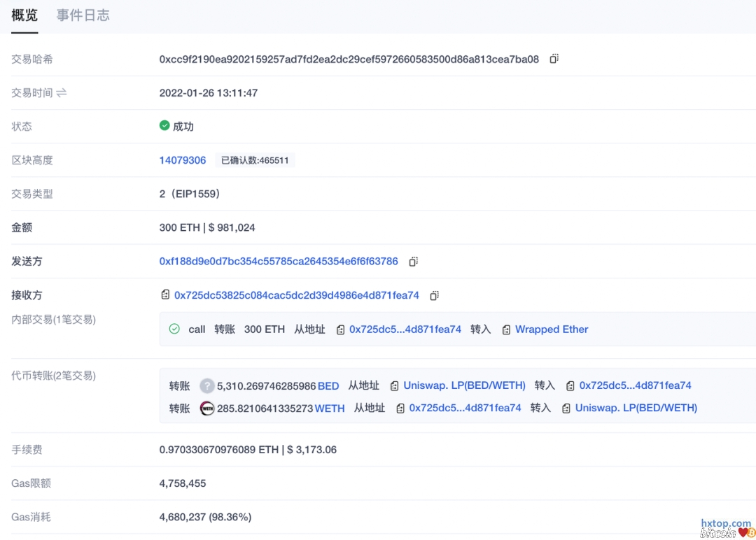Open Uniswap LP(BED/WETH) in WETH transfer row
The image size is (756, 540).
click(636, 408)
